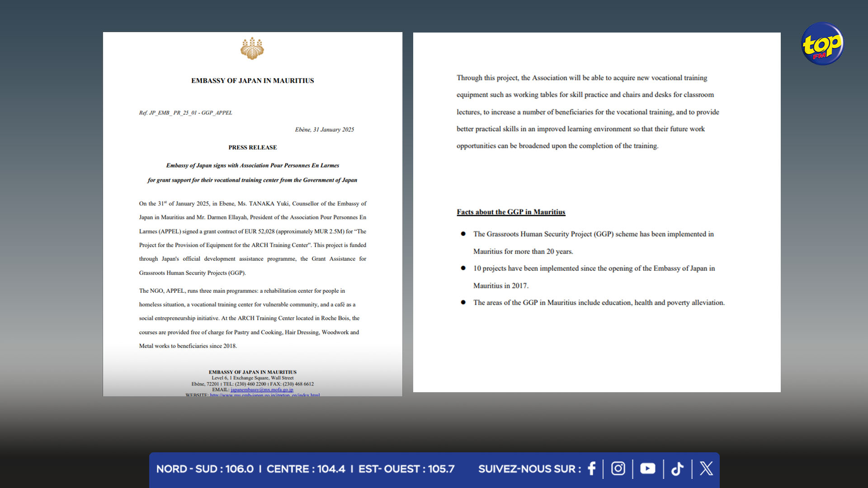Open the Facebook icon in the banner
This screenshot has width=868, height=488.
click(592, 469)
